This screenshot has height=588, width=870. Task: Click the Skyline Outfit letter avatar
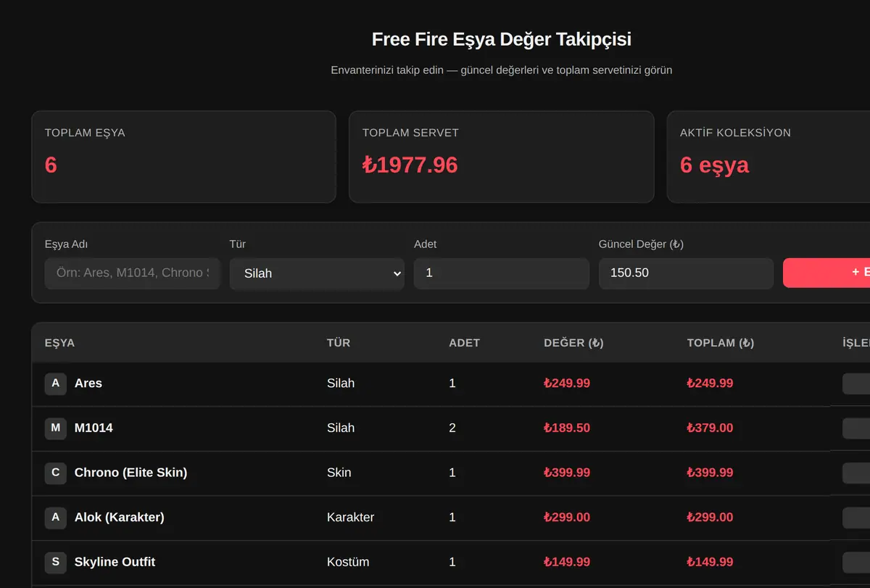click(x=56, y=562)
